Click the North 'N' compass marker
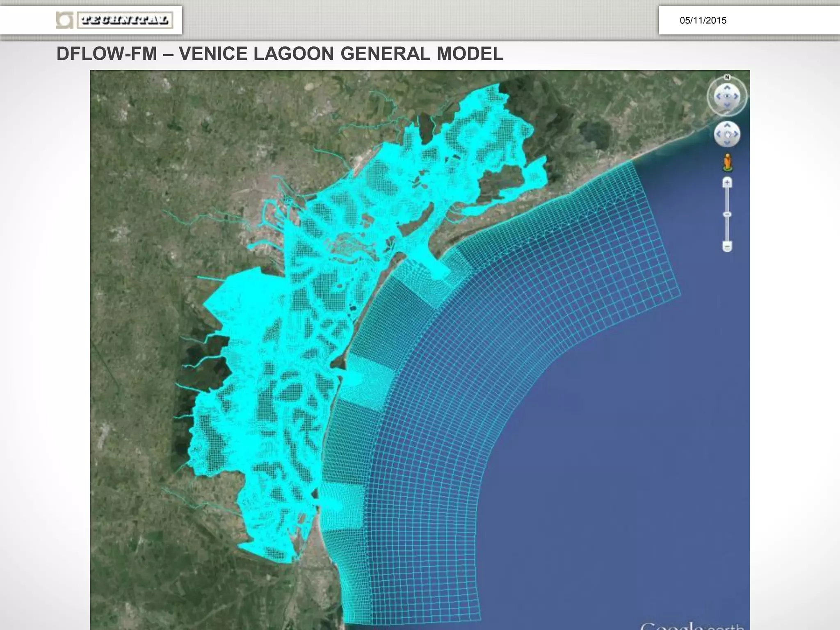 click(727, 77)
